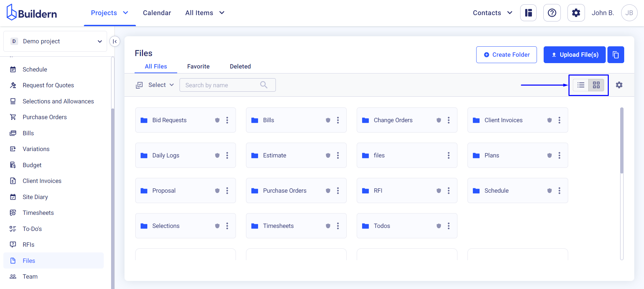Switch to the Deleted tab
The image size is (644, 289).
tap(240, 66)
